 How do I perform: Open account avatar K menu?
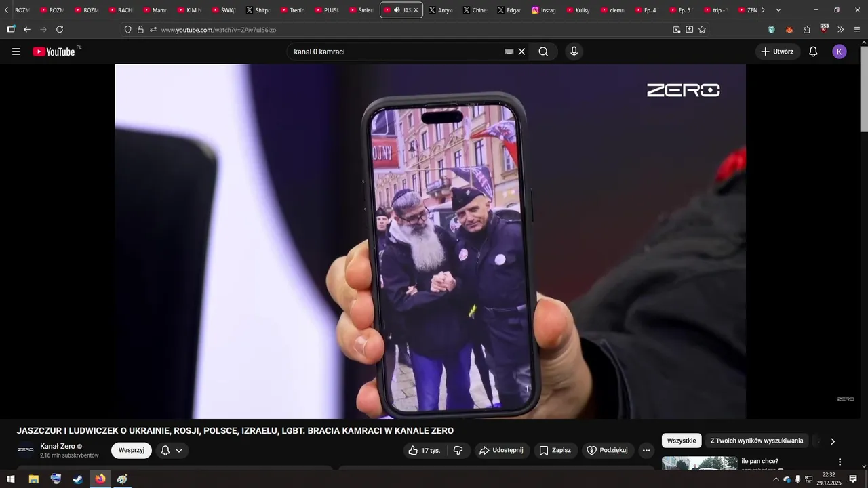(x=840, y=52)
